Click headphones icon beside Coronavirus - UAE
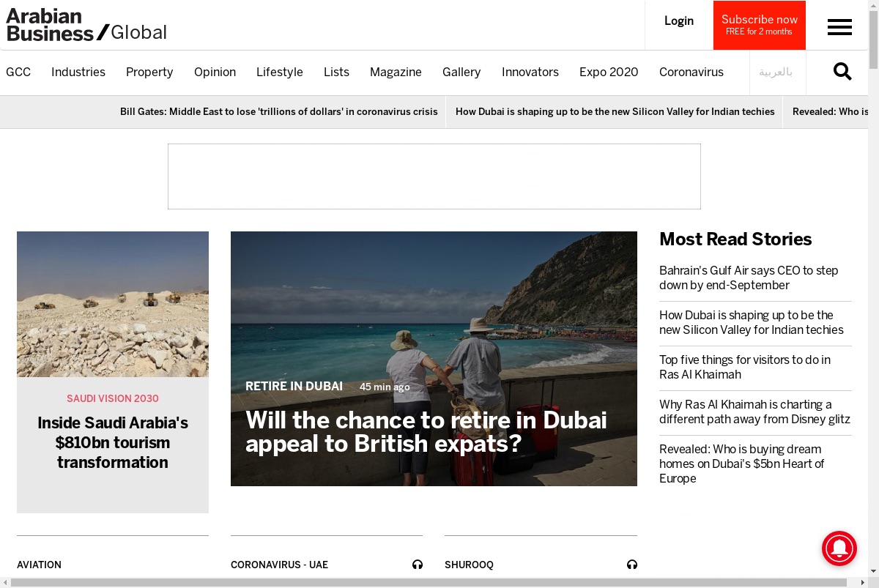This screenshot has width=879, height=588. [418, 565]
